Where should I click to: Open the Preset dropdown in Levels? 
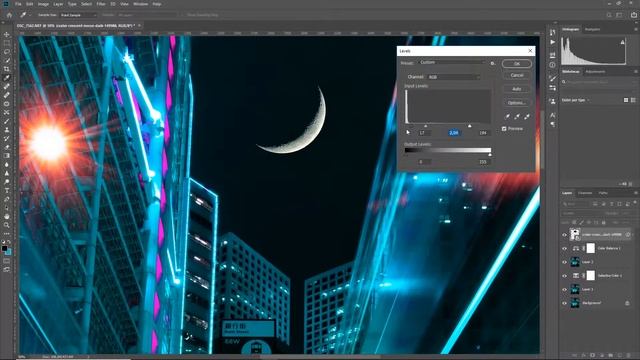pyautogui.click(x=453, y=62)
